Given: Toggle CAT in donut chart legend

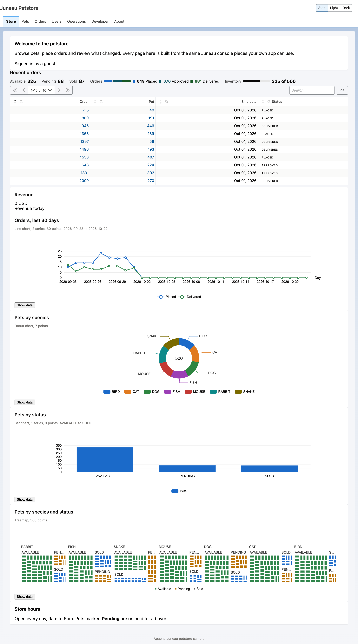Looking at the screenshot, I should [x=132, y=392].
